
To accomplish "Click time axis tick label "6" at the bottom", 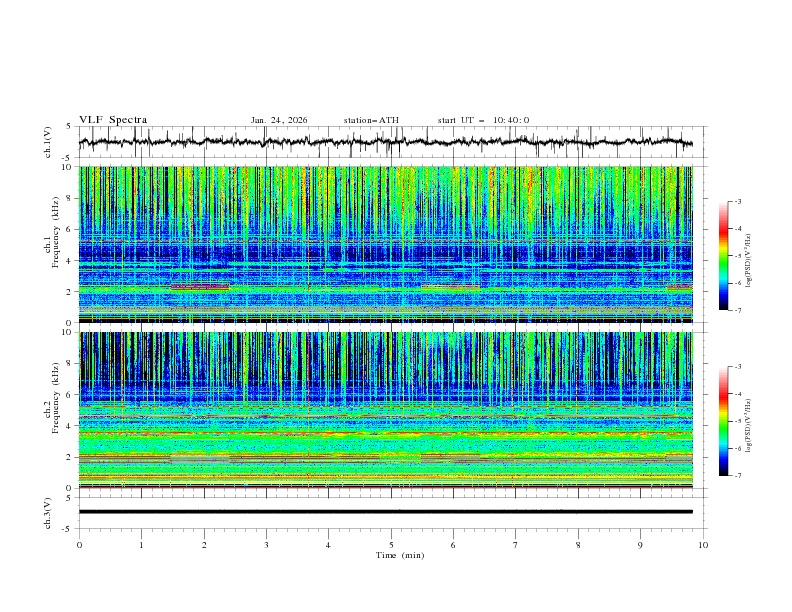I will (x=454, y=545).
